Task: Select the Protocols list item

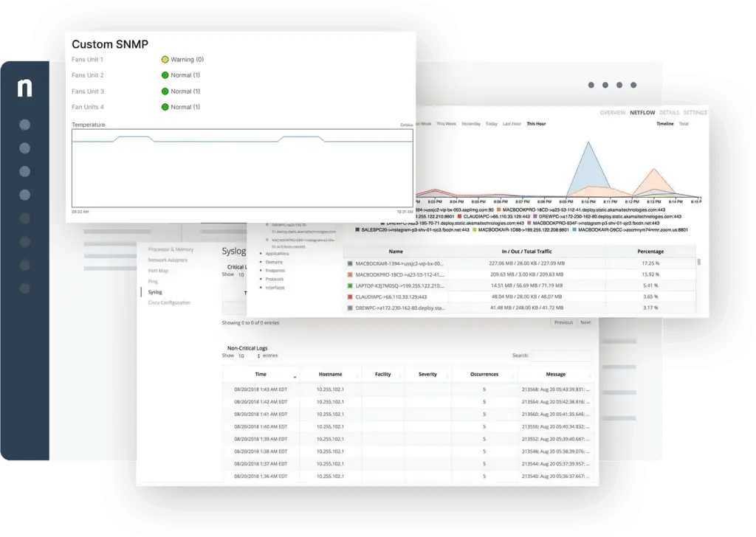Action: click(x=275, y=280)
